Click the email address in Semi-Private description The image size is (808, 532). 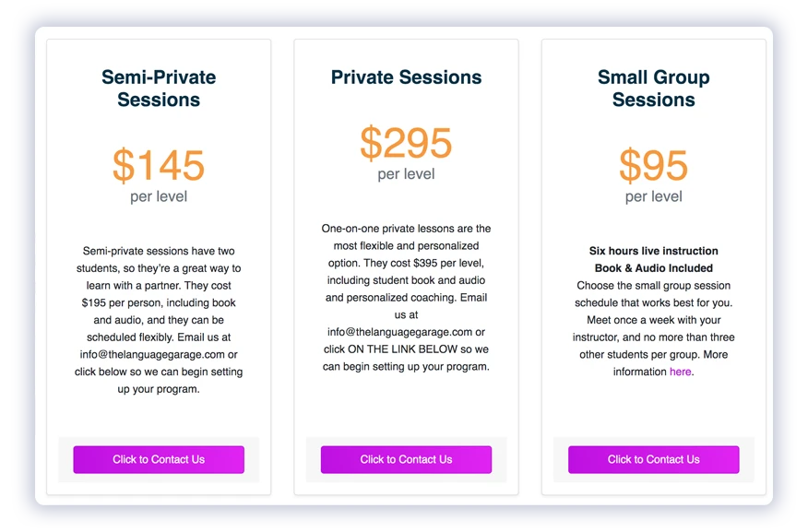click(x=149, y=355)
